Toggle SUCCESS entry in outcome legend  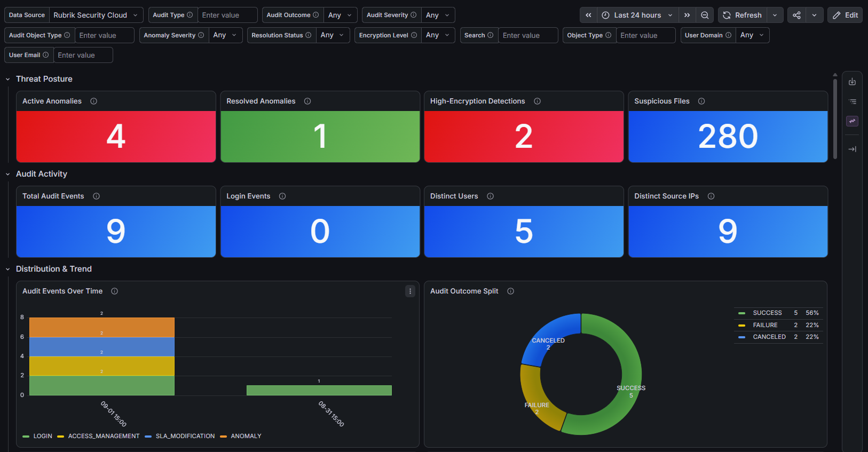click(x=767, y=313)
